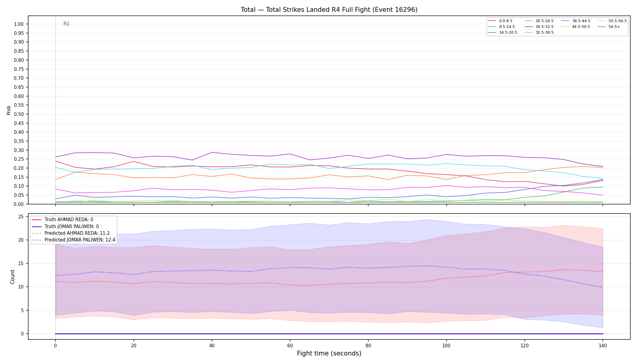Viewport: 637px width, 364px height.
Task: Click Predicted JOMAR PALIWEN: 12.4 legend entry
Action: (74, 240)
